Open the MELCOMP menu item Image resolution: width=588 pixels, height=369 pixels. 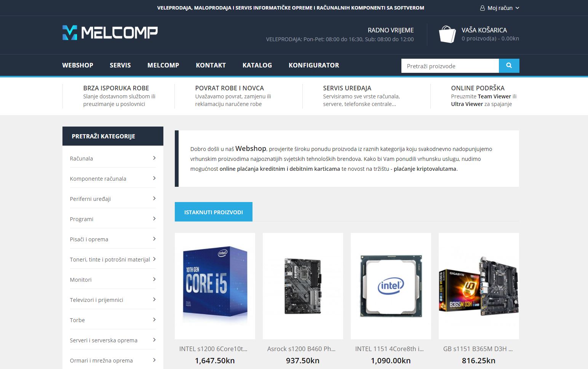point(163,65)
